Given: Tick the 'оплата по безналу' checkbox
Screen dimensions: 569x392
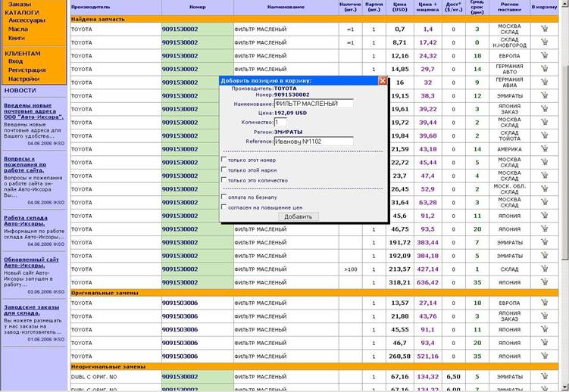Looking at the screenshot, I should (x=224, y=196).
